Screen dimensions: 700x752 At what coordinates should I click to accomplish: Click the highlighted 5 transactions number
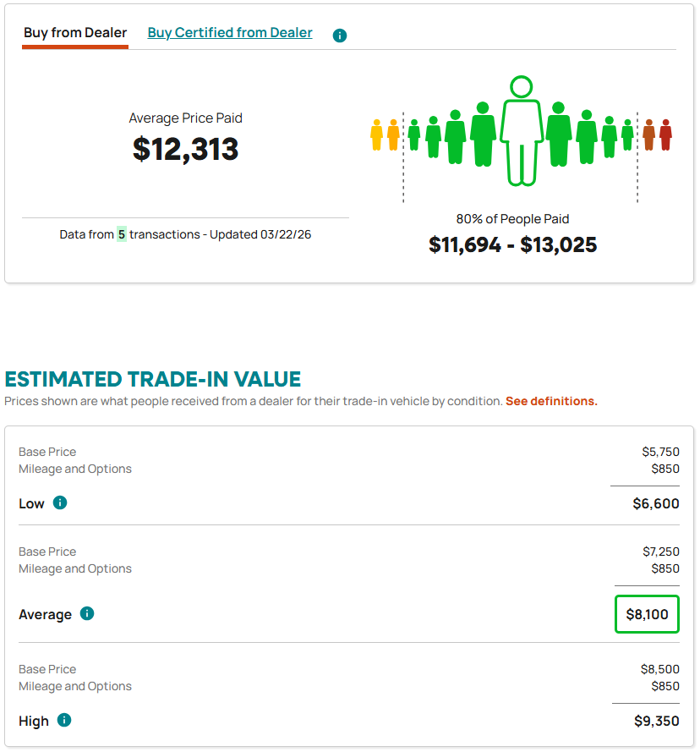coord(121,234)
